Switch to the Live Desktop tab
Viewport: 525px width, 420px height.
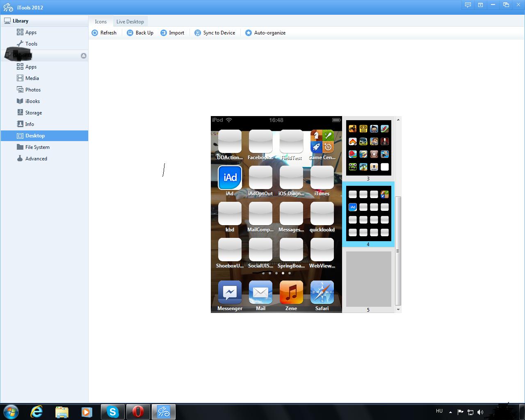(x=130, y=22)
